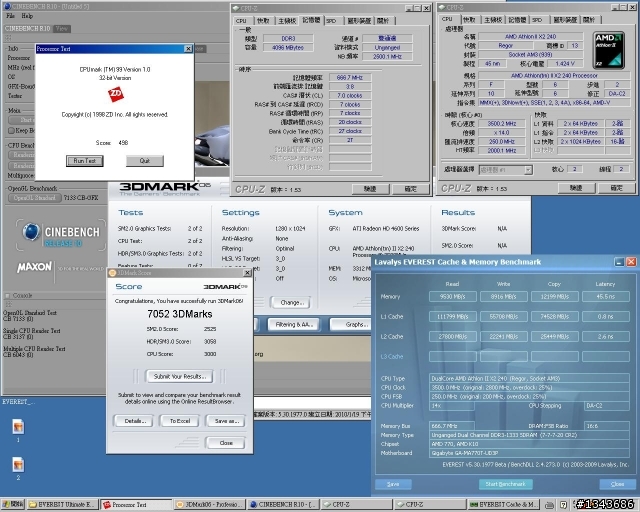The height and width of the screenshot is (512, 640).
Task: Toggle the Keep Best checkbox in Cinebench
Action: (x=11, y=131)
